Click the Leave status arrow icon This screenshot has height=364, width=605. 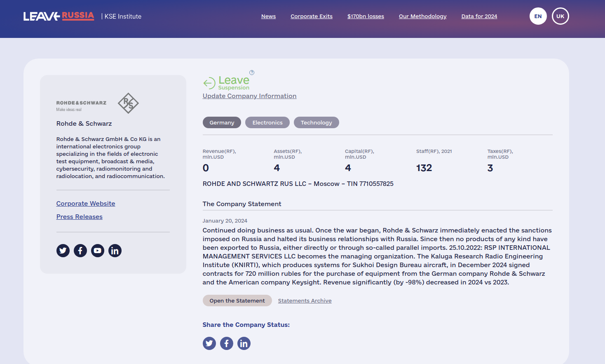209,83
